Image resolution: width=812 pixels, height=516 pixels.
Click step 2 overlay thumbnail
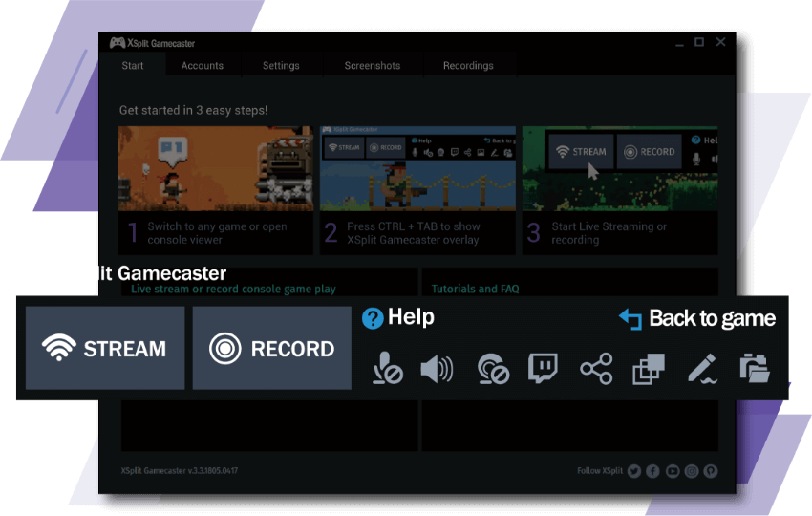pyautogui.click(x=417, y=168)
